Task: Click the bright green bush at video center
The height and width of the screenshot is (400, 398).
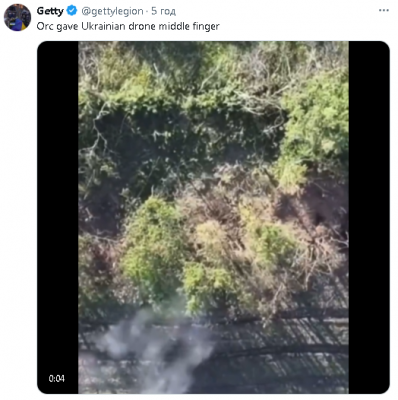Action: coord(152,247)
